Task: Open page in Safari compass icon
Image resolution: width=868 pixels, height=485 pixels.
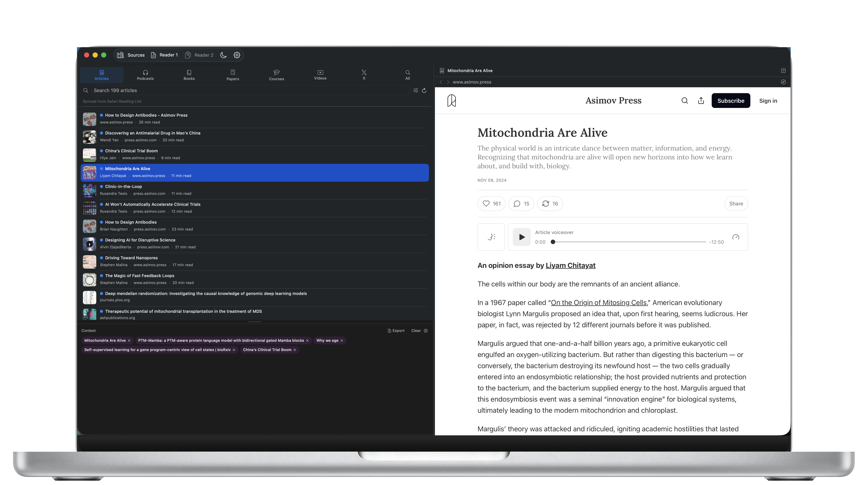Action: (x=783, y=82)
